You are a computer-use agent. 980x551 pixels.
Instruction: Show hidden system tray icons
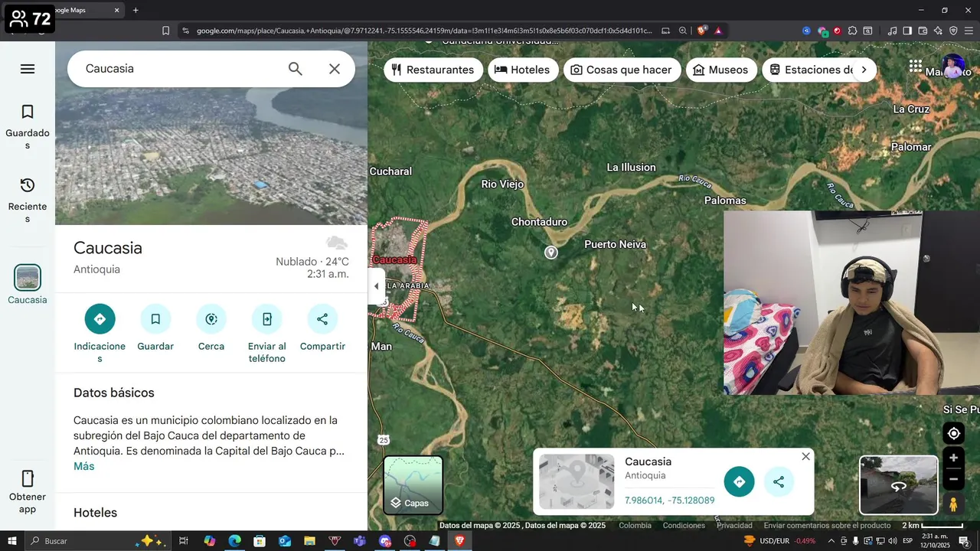pos(831,541)
